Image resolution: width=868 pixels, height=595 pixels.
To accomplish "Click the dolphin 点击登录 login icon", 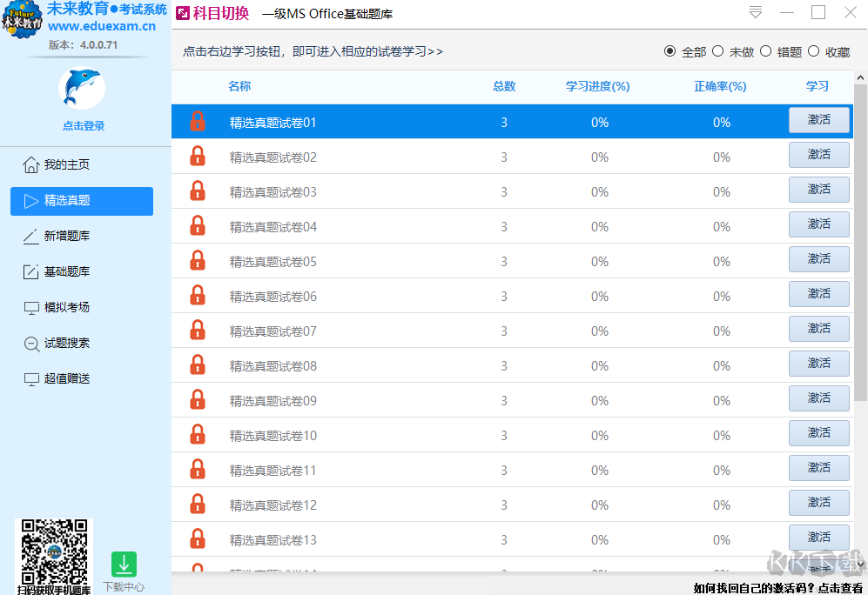I will click(81, 88).
